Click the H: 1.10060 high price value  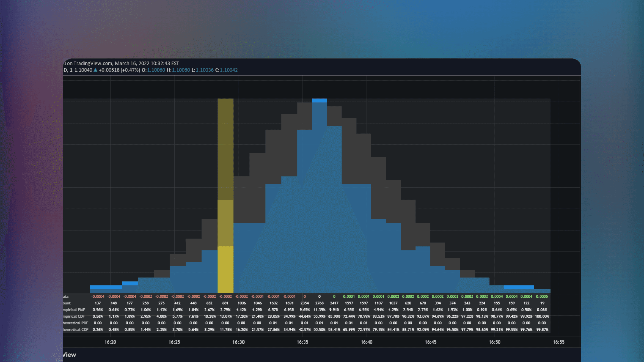tap(180, 70)
